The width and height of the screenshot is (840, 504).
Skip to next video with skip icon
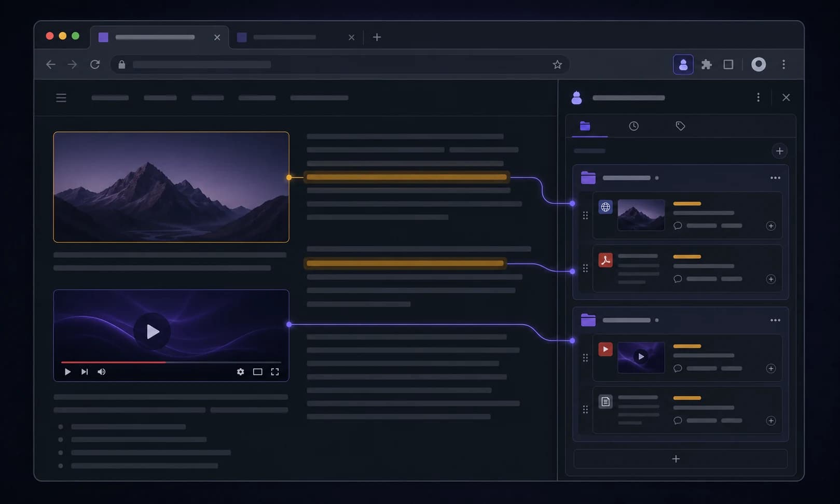pyautogui.click(x=85, y=372)
